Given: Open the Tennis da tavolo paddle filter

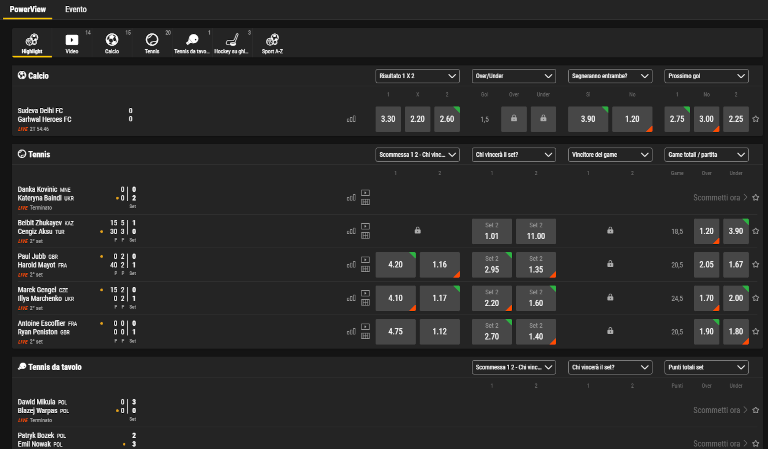Looking at the screenshot, I should [x=192, y=42].
